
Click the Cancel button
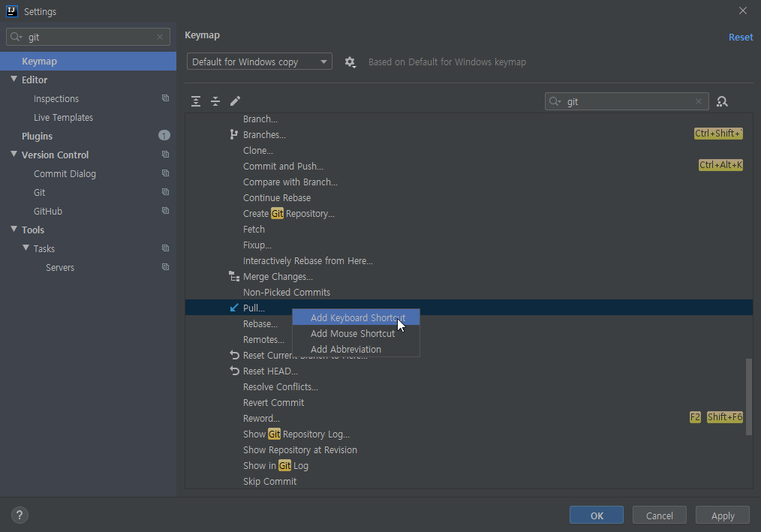coord(659,515)
